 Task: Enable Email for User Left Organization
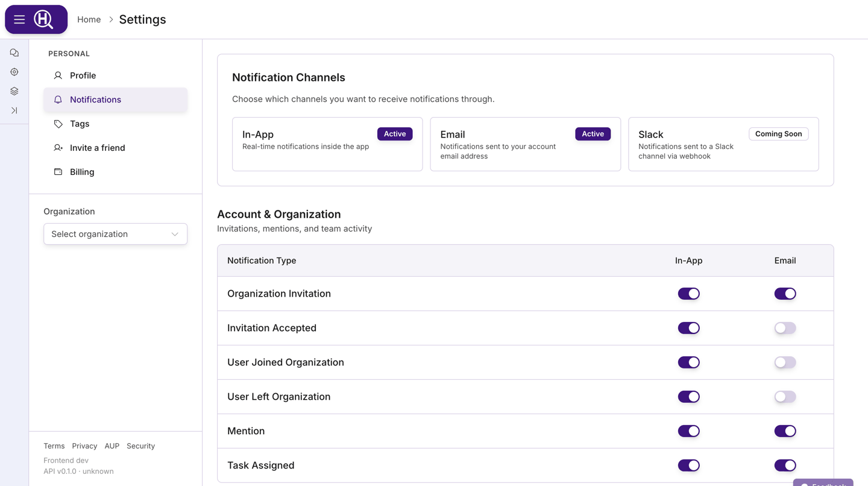[x=785, y=397]
